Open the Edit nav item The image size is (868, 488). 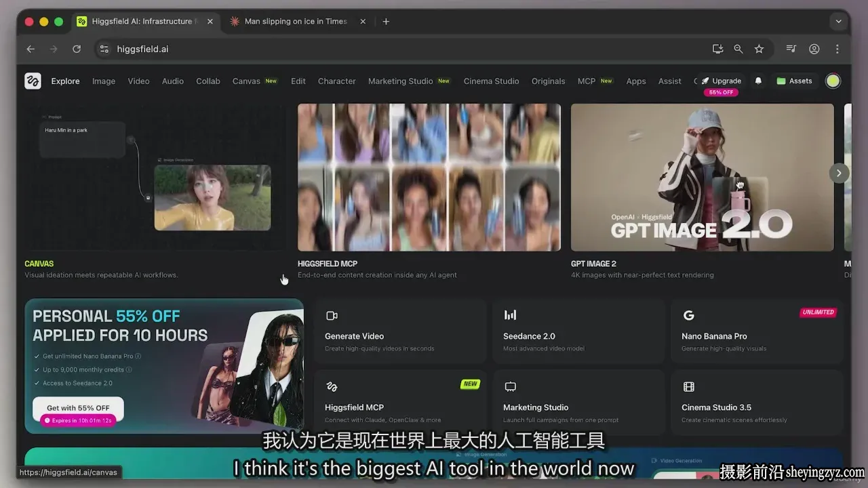pyautogui.click(x=298, y=81)
